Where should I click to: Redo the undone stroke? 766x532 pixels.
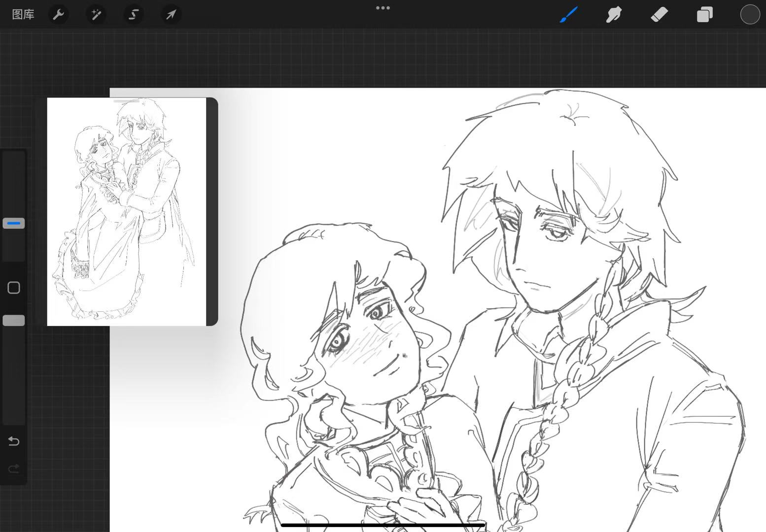pyautogui.click(x=14, y=468)
